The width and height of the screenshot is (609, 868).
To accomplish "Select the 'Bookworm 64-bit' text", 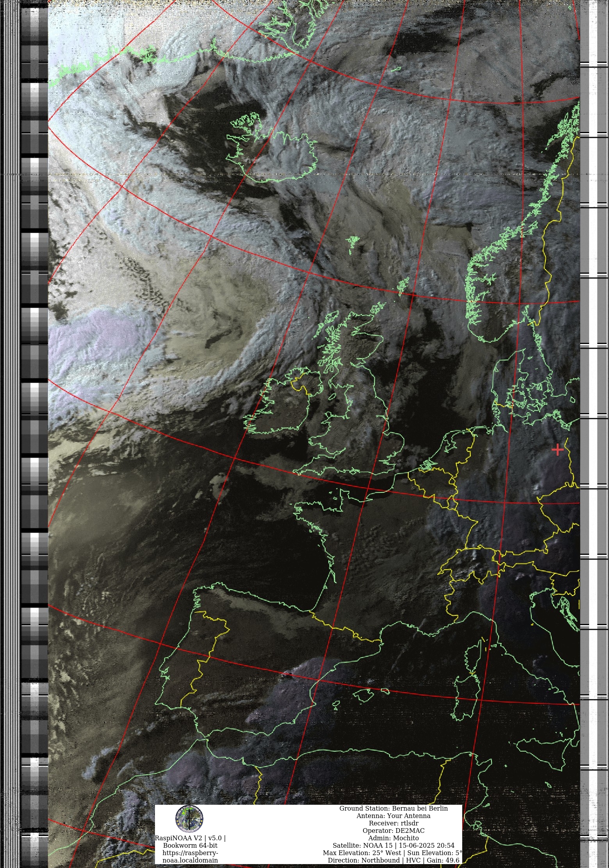I will 190,845.
